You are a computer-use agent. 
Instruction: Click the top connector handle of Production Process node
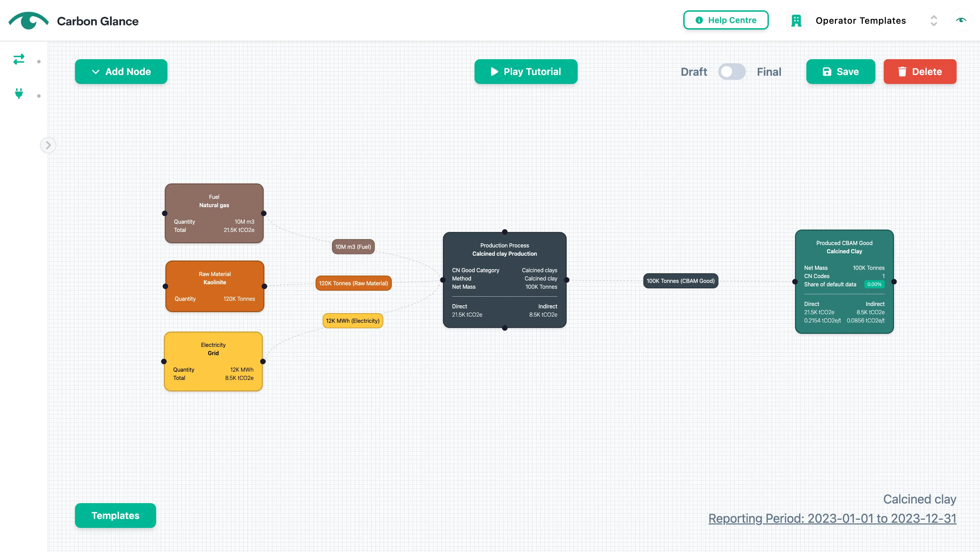[x=504, y=232]
